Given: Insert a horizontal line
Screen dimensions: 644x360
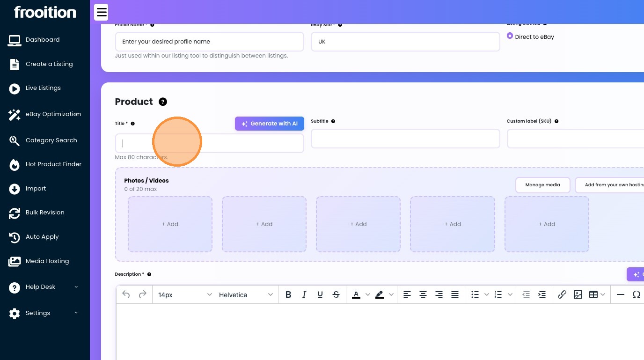Looking at the screenshot, I should (621, 294).
